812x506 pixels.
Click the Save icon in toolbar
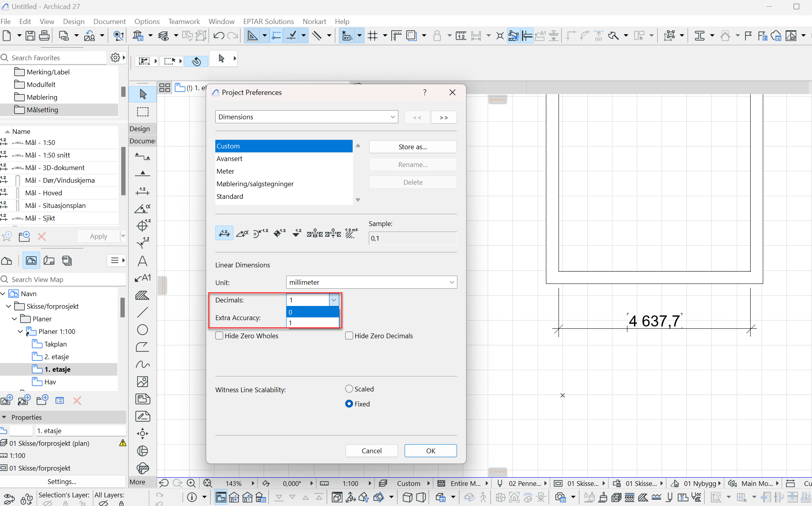30,36
